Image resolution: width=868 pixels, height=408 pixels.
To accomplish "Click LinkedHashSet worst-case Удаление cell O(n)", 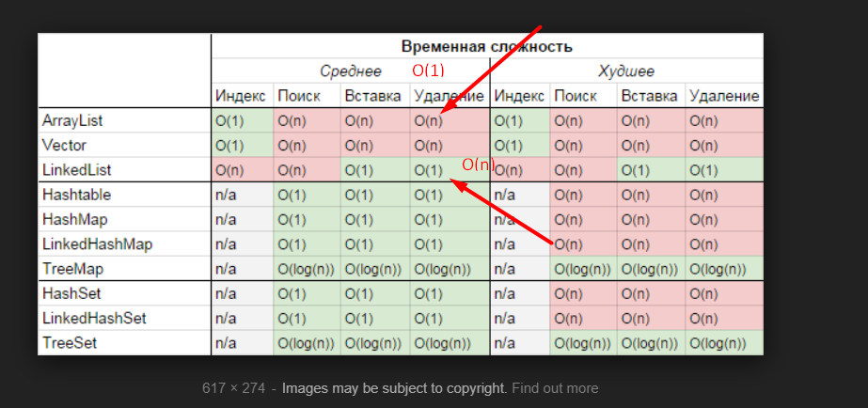I will pyautogui.click(x=725, y=319).
